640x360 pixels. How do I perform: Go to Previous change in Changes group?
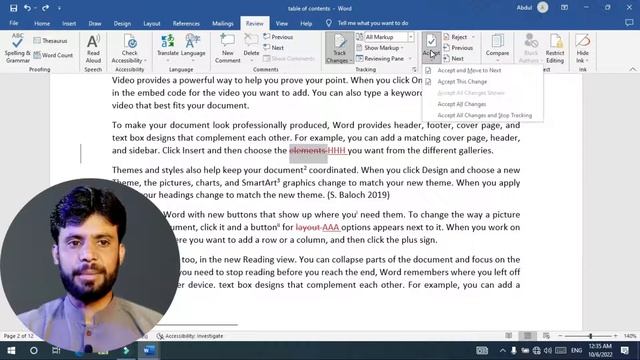pos(458,47)
